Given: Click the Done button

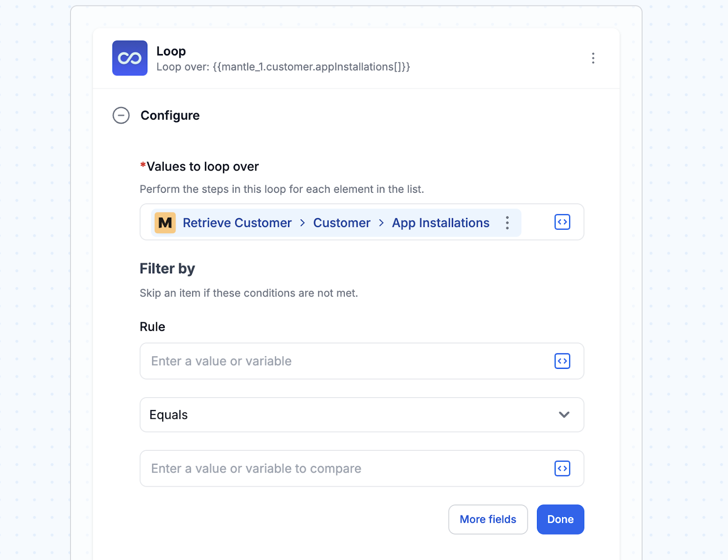Looking at the screenshot, I should pyautogui.click(x=560, y=520).
